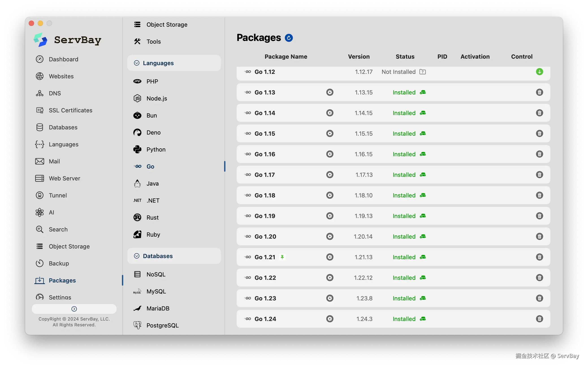The width and height of the screenshot is (588, 368).
Task: Click the Version column header
Action: (359, 57)
